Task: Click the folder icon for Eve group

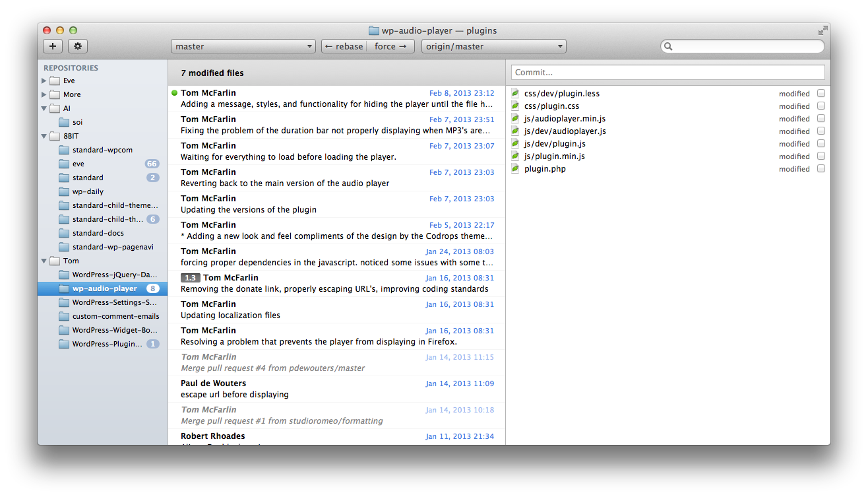Action: point(55,81)
